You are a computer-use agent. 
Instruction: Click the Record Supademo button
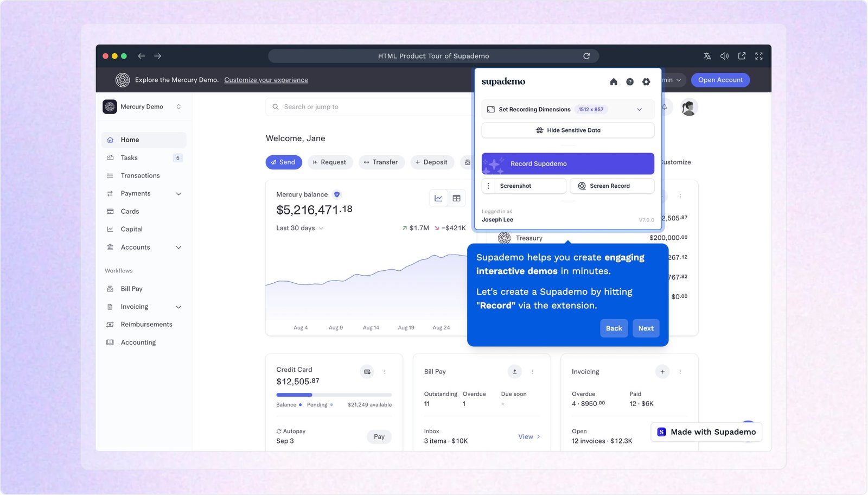pos(568,163)
